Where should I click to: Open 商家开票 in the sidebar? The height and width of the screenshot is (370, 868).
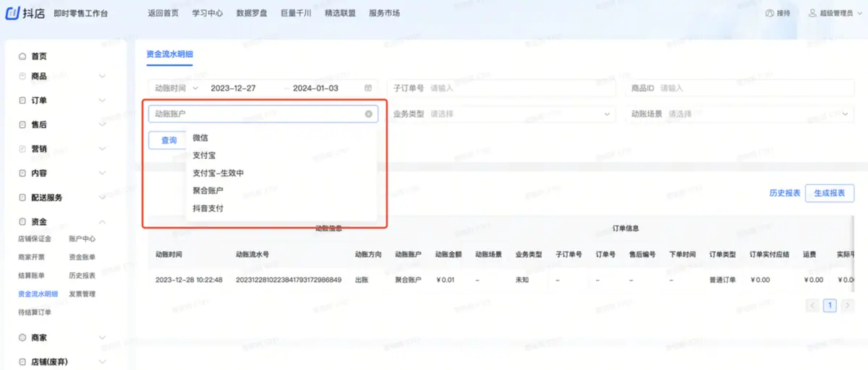point(31,257)
